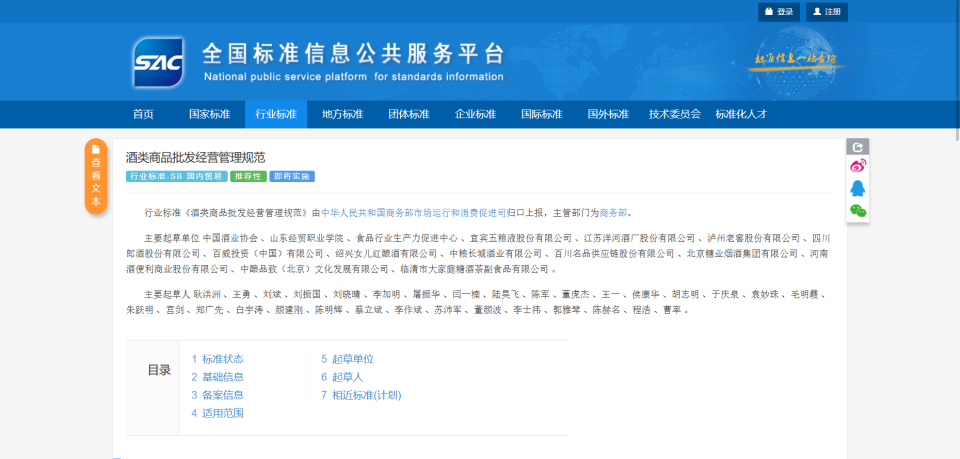The image size is (960, 459).
Task: Jump to 6 起草人 section
Action: pyautogui.click(x=342, y=377)
